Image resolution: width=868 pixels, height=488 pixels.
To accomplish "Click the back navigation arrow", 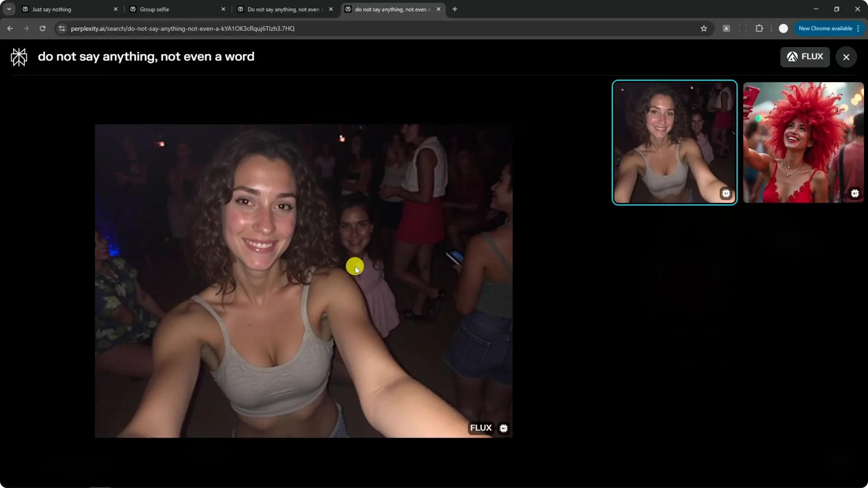I will pyautogui.click(x=10, y=28).
